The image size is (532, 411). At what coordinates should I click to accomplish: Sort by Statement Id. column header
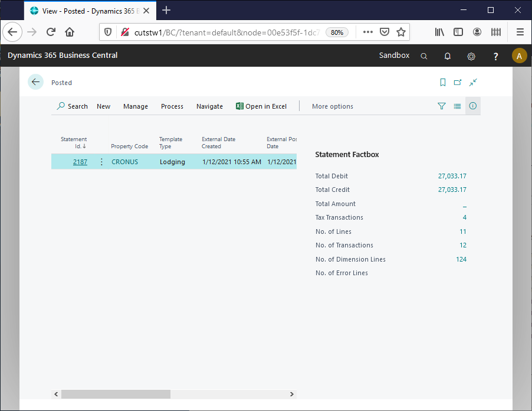tap(74, 143)
